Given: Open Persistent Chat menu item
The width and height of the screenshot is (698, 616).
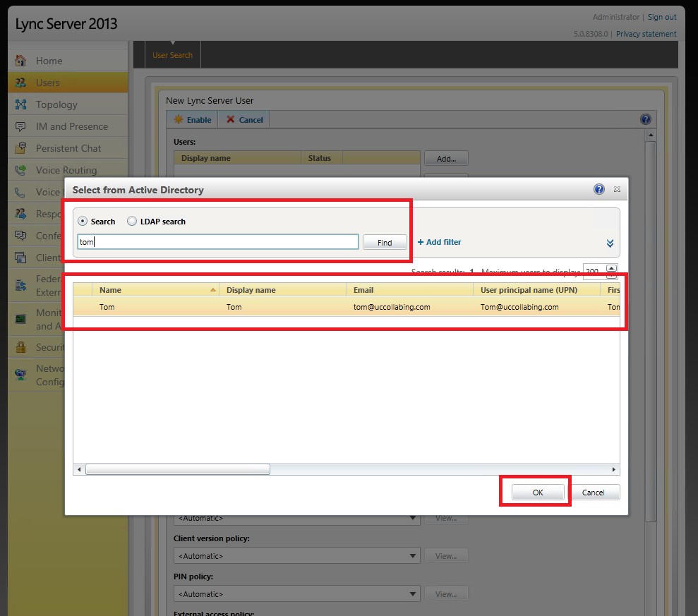Looking at the screenshot, I should click(68, 148).
